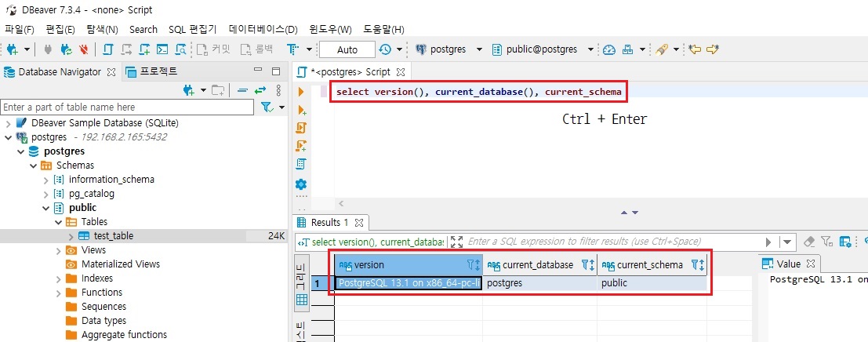Click the Execute script icon in editor sidebar
The image size is (868, 342).
[x=302, y=128]
